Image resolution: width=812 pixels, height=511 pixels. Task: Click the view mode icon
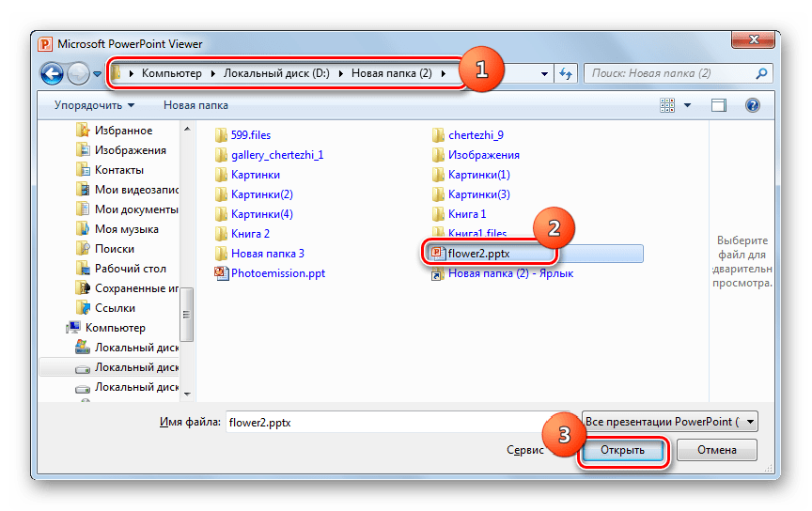click(x=667, y=105)
